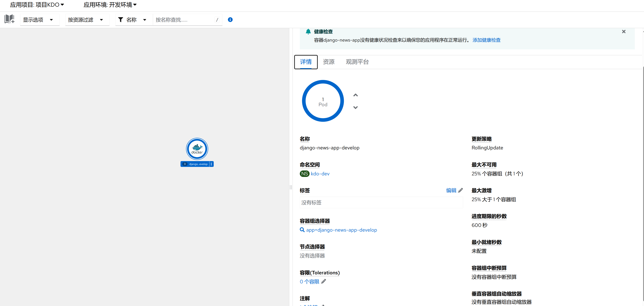Open the 显示选项 dropdown

38,20
